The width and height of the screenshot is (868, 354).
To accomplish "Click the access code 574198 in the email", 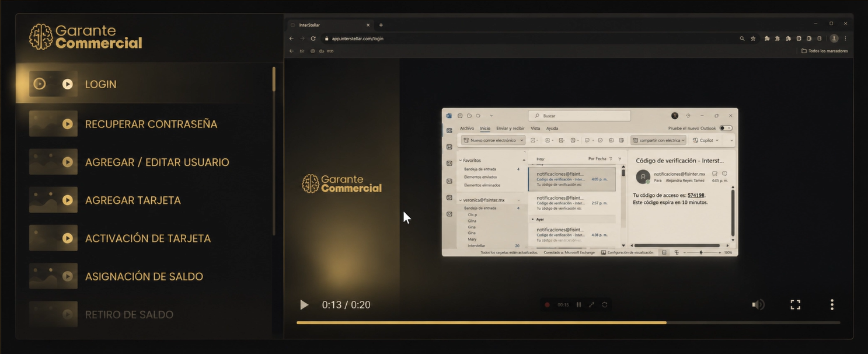I will point(696,195).
